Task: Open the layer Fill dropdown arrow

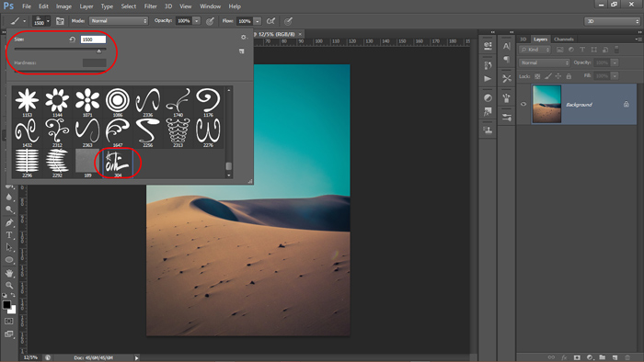Action: 615,76
